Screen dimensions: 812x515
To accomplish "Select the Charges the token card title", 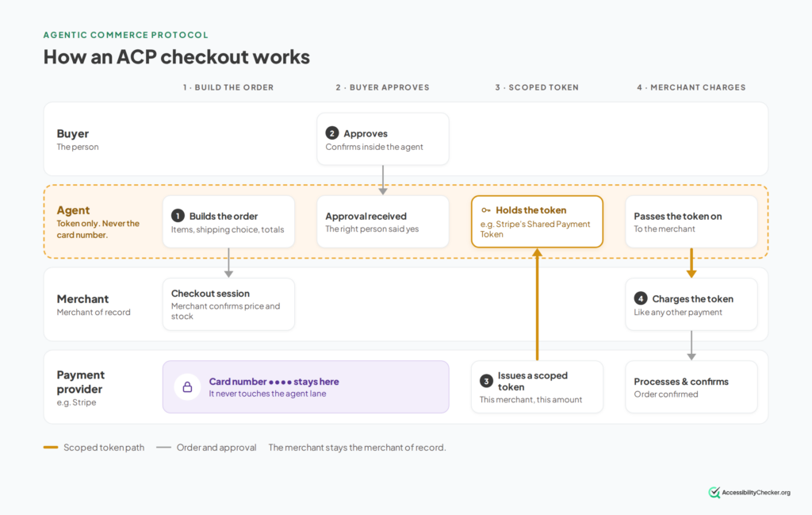I will [x=693, y=299].
